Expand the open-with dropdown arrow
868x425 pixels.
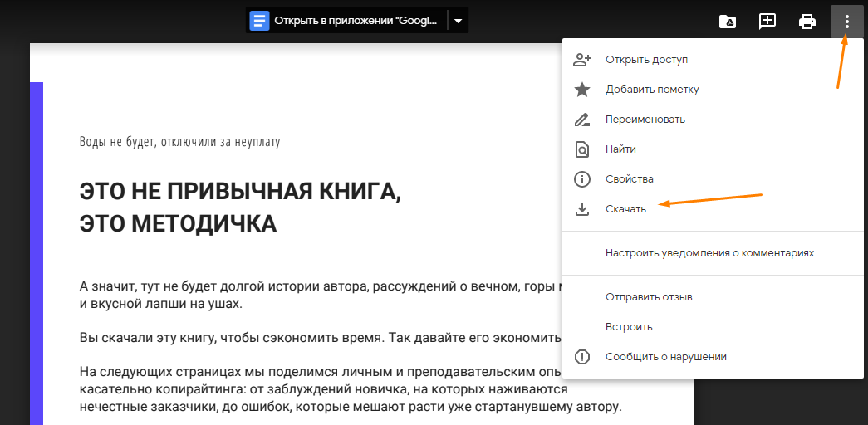tap(458, 21)
